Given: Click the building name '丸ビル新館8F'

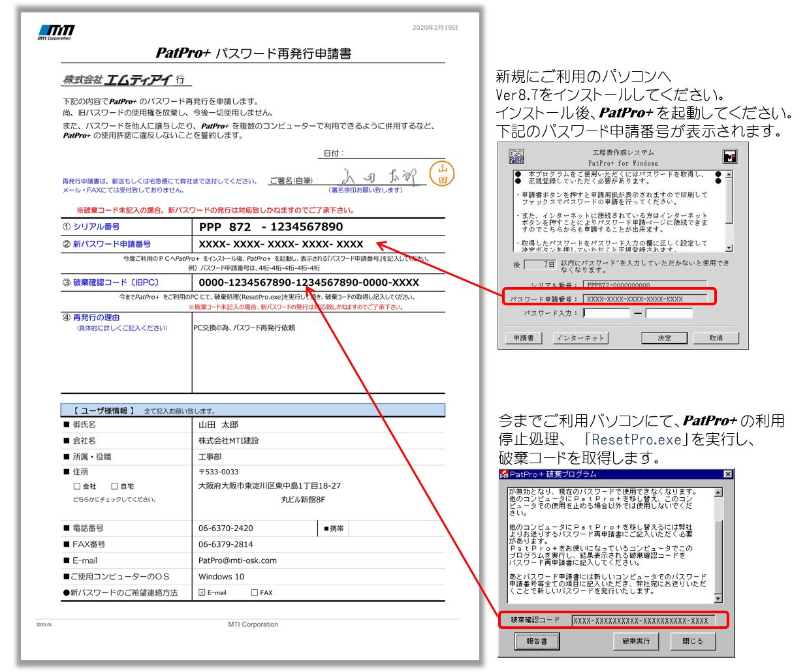Looking at the screenshot, I should click(303, 500).
